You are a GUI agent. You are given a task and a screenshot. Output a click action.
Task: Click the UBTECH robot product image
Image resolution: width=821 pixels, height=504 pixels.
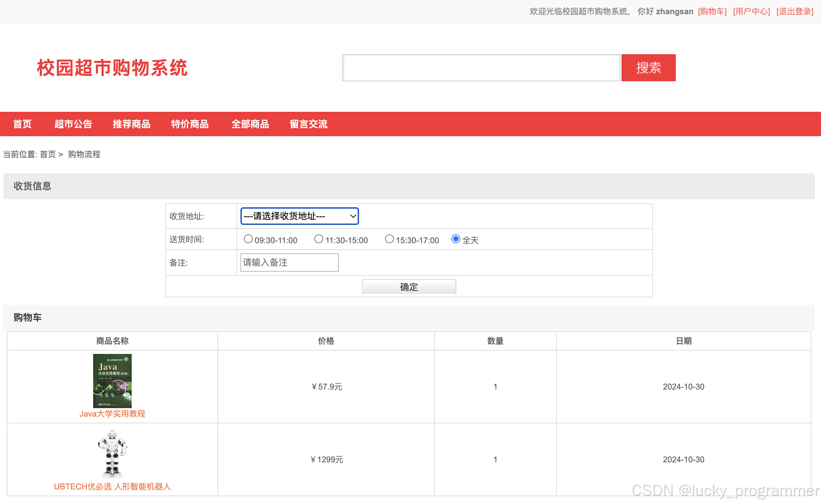112,454
